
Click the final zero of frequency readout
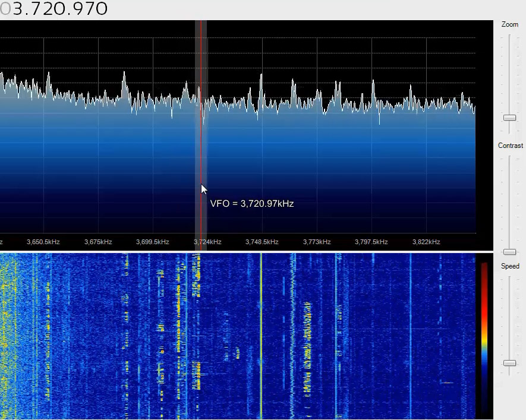[x=101, y=9]
